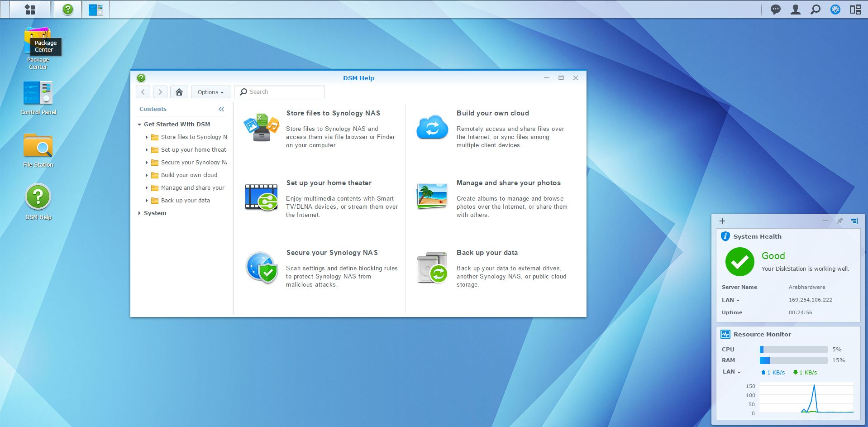The width and height of the screenshot is (868, 427).
Task: Open Build your own cloud heading
Action: pyautogui.click(x=492, y=113)
